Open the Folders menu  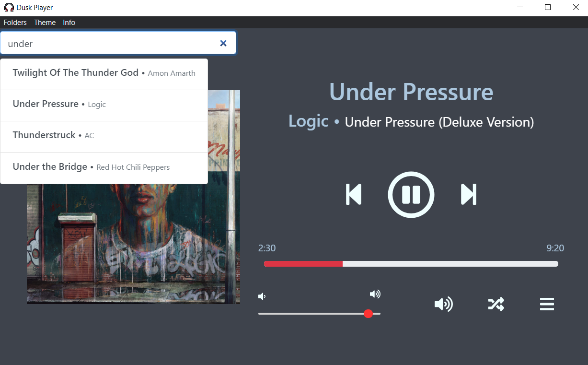[x=15, y=23]
